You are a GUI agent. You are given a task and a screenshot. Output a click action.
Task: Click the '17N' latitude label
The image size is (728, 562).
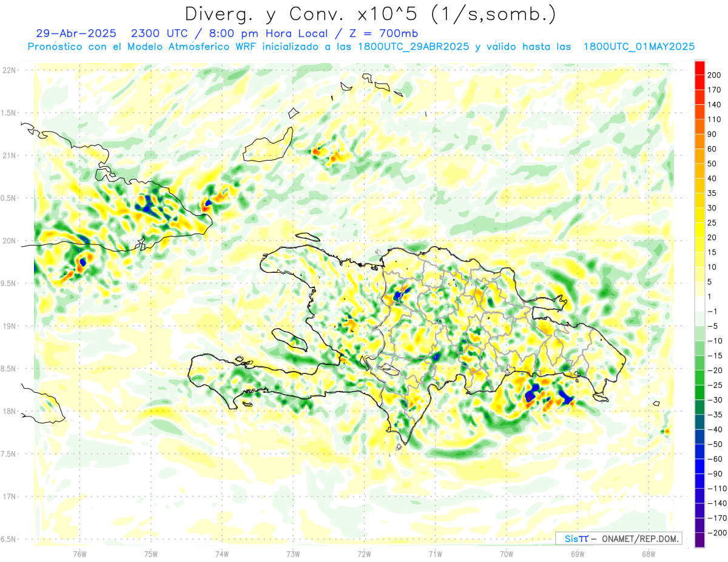(9, 497)
